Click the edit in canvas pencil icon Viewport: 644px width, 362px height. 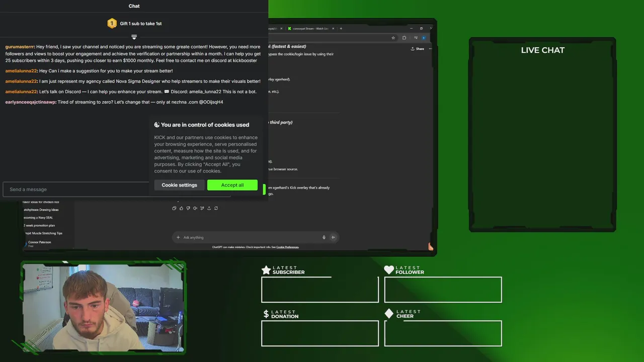202,208
